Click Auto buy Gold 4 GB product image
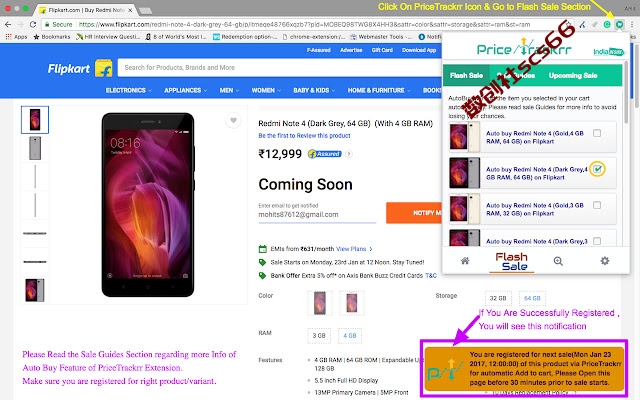The height and width of the screenshot is (400, 640). coord(464,137)
